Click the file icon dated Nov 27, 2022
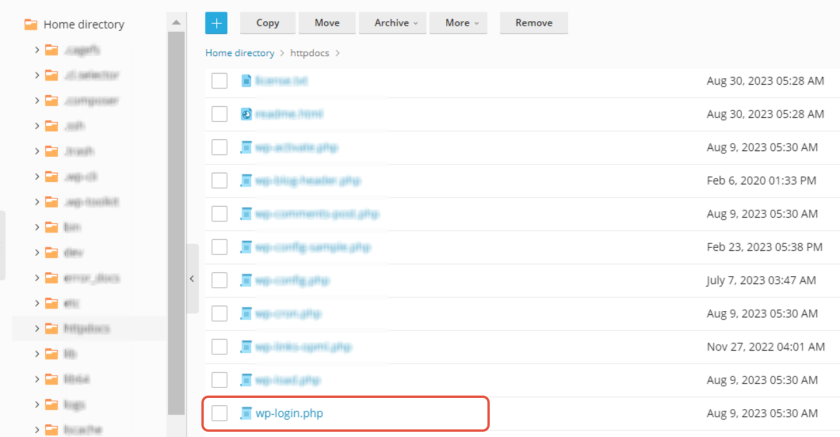The height and width of the screenshot is (437, 840). pyautogui.click(x=246, y=347)
